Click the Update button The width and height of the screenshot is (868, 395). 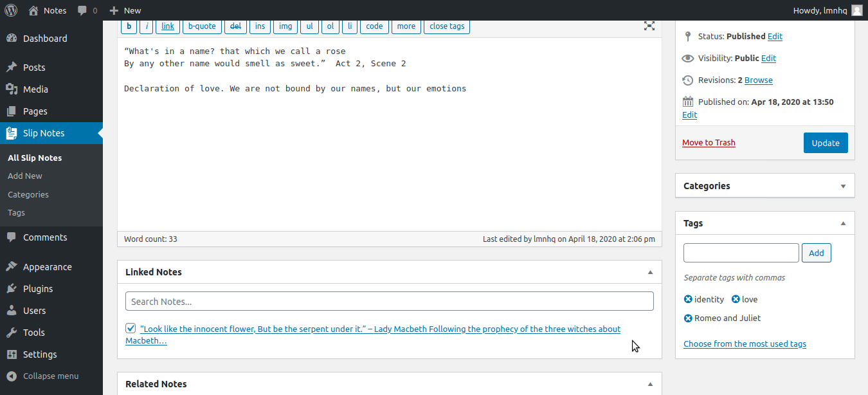[x=826, y=143]
